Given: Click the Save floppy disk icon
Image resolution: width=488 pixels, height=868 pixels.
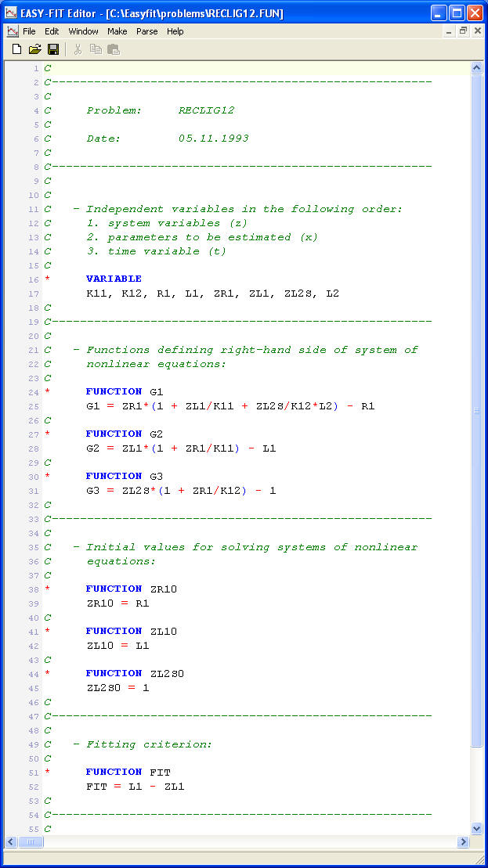Looking at the screenshot, I should (x=53, y=49).
